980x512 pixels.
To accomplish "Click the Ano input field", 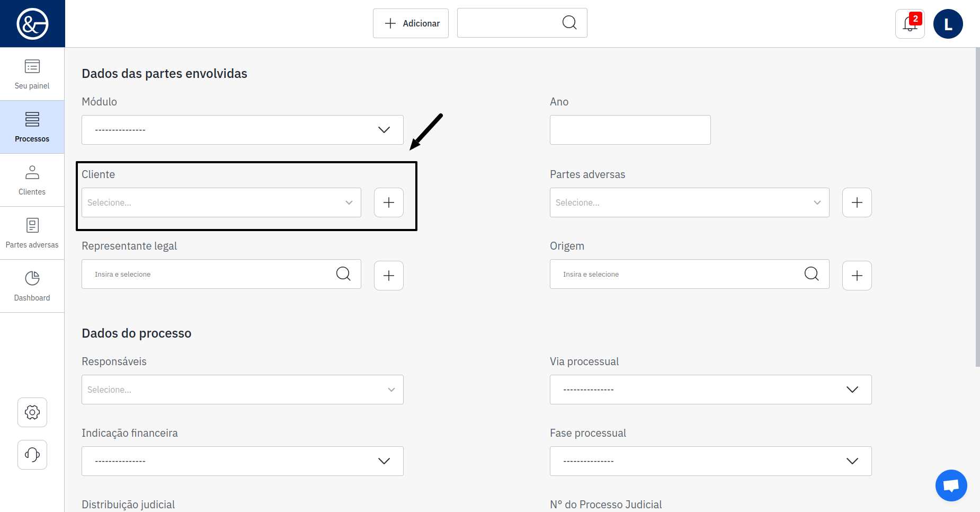I will tap(630, 130).
